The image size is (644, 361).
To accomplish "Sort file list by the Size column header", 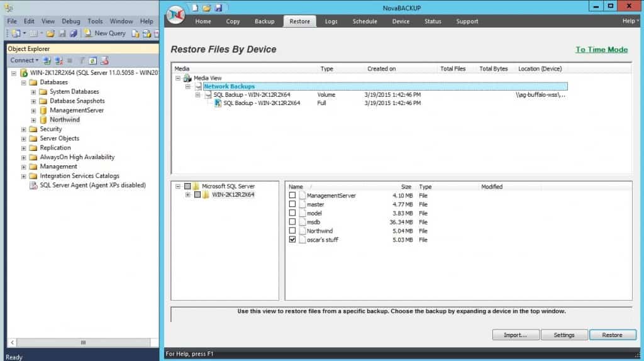I will click(x=406, y=186).
